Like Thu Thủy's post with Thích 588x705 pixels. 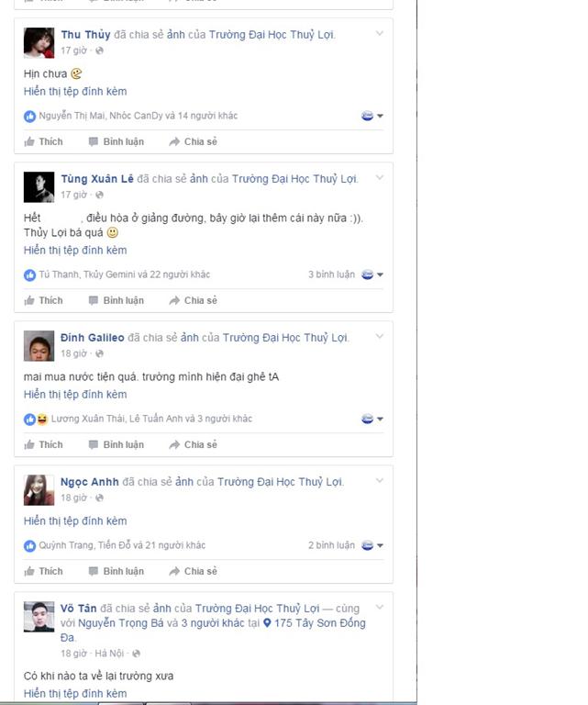43,141
